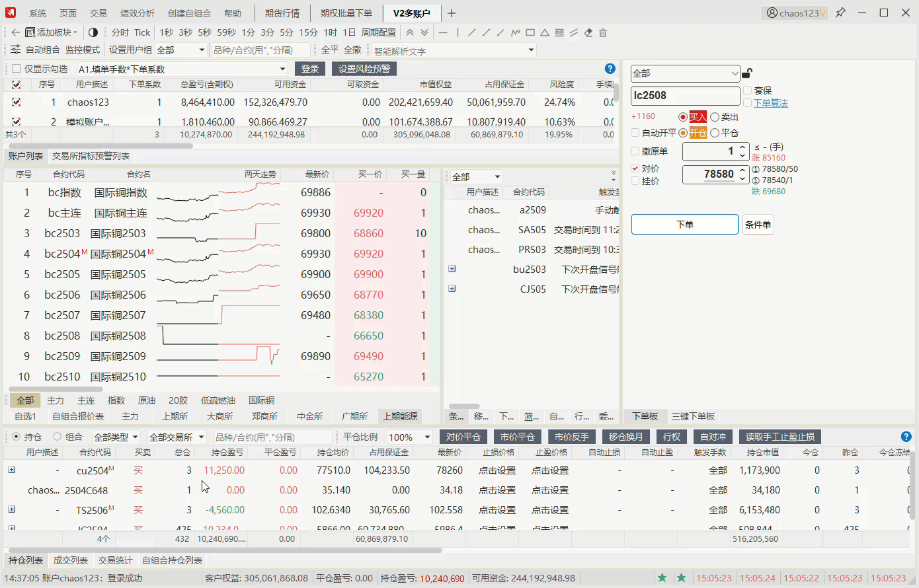This screenshot has width=919, height=588.
Task: Switch to the 期货行情 tab
Action: [282, 13]
